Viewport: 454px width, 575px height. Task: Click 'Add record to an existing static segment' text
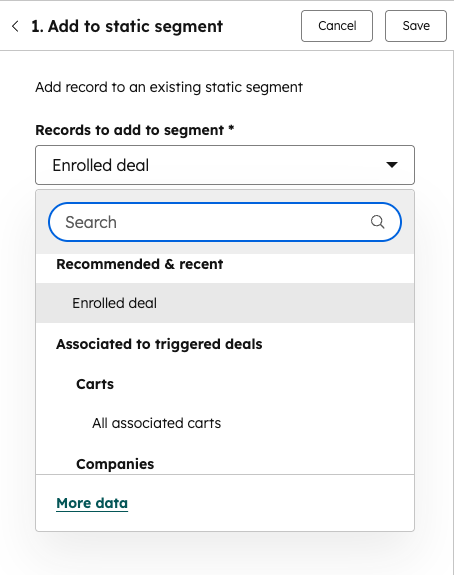pos(169,87)
